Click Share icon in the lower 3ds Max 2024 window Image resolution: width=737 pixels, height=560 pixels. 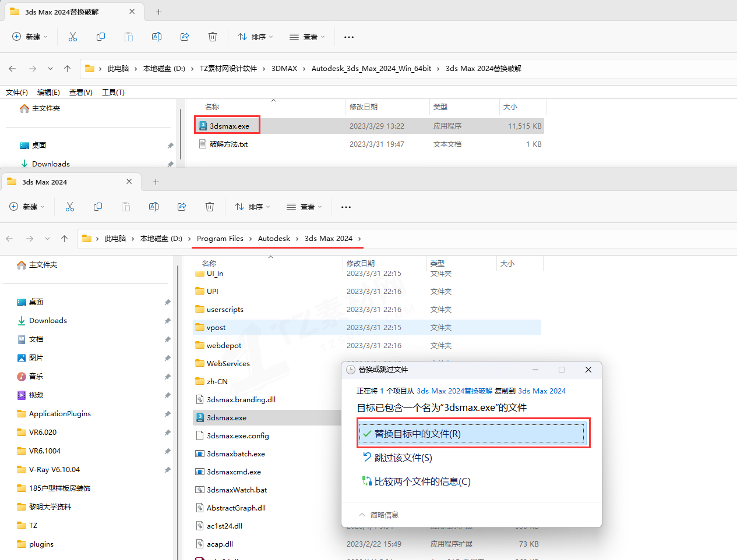[182, 207]
